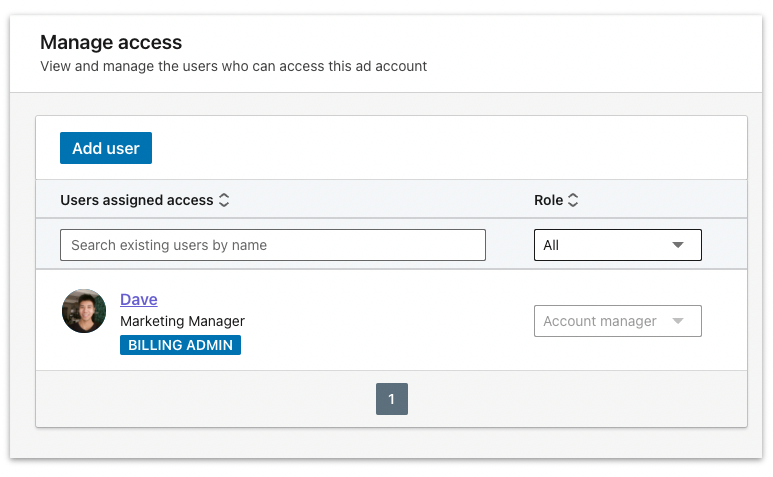Sort by the Users assigned access arrows icon
Screen dimensions: 773x477
click(x=224, y=200)
